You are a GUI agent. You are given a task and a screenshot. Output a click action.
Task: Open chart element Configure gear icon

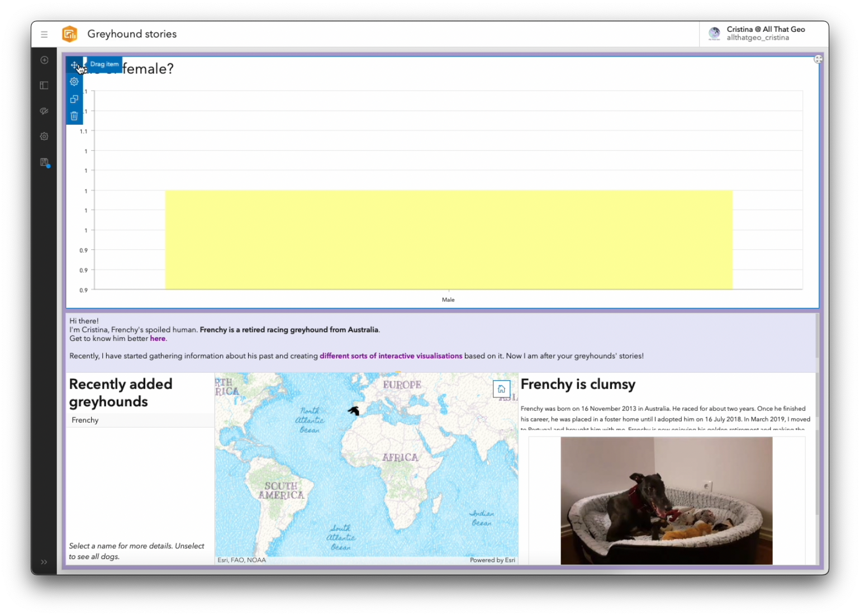74,82
